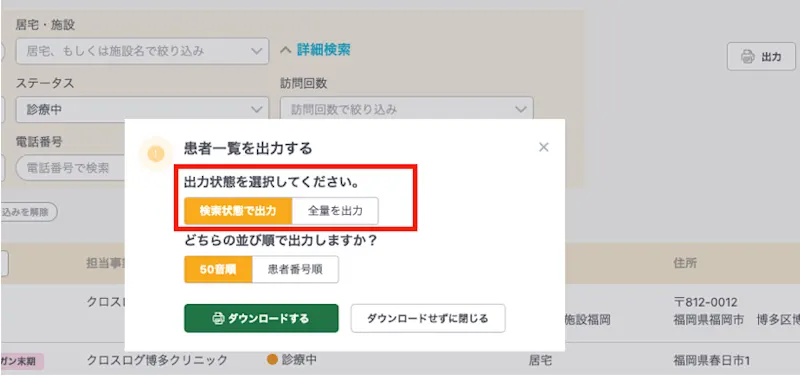
Task: Click the 住所 column header
Action: (x=685, y=263)
